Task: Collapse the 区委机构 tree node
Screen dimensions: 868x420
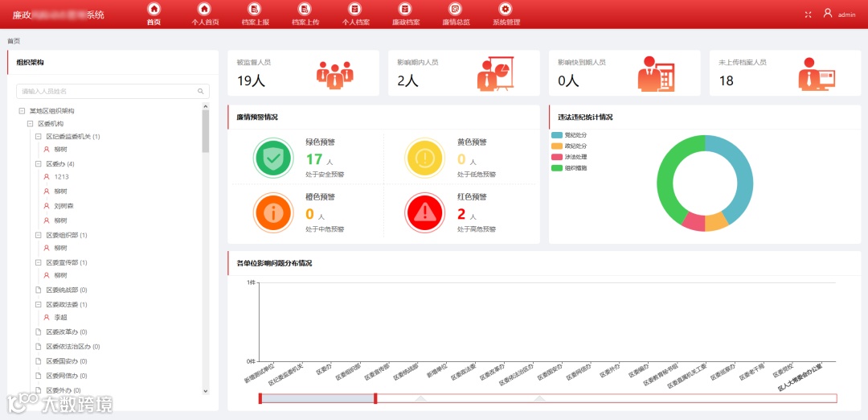Action: coord(31,124)
